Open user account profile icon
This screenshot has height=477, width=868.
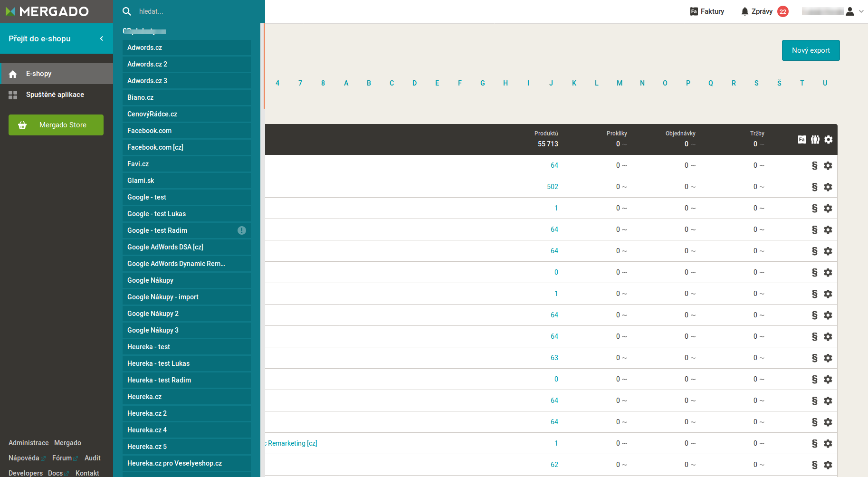coord(850,11)
